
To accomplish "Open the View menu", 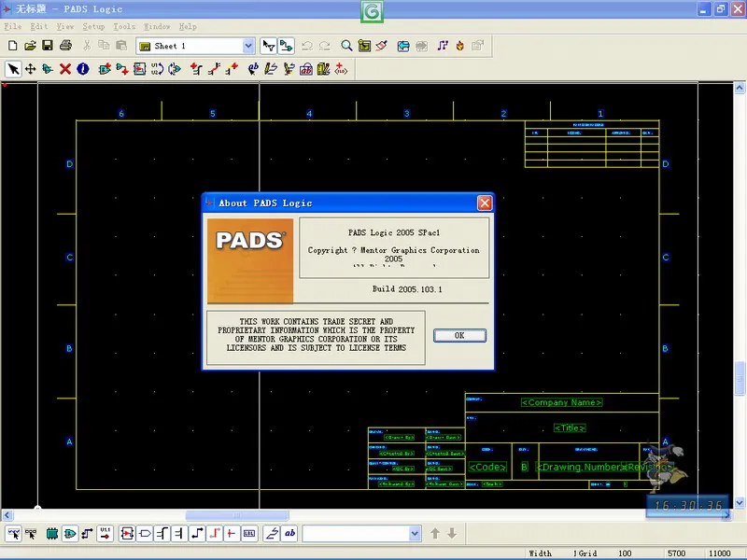I will tap(65, 27).
